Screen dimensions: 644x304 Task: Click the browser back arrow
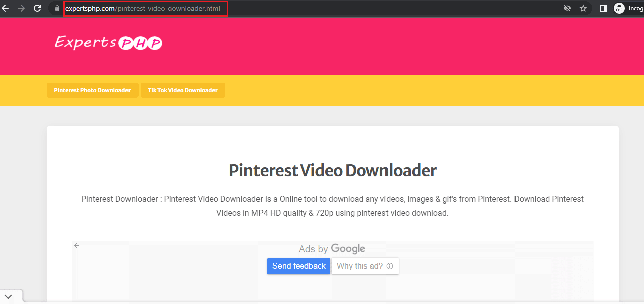[x=5, y=8]
